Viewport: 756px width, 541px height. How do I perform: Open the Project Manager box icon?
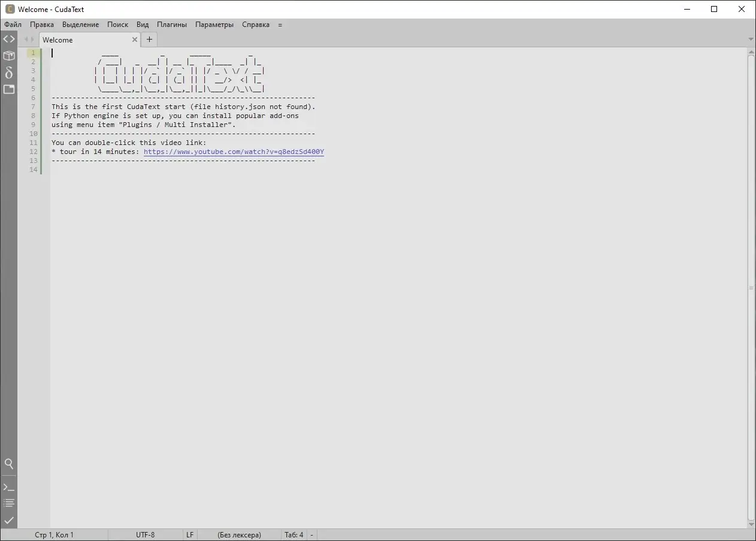point(9,56)
